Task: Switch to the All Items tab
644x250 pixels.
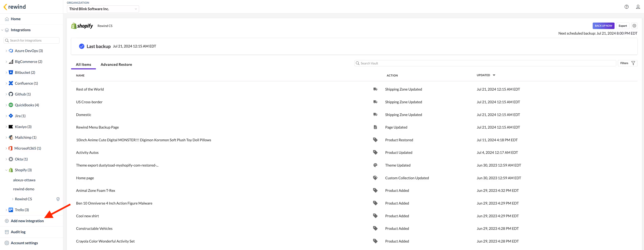Action: 83,65
